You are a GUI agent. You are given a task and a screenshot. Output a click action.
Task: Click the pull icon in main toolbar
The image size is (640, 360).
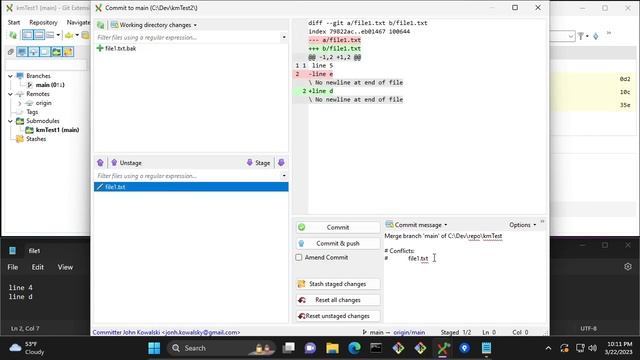click(69, 36)
